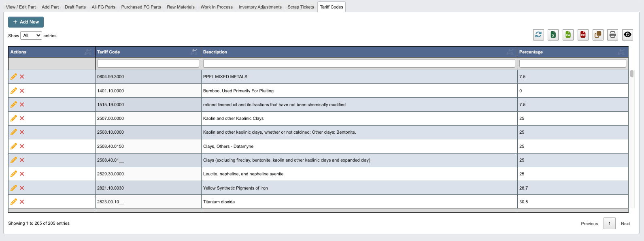Image resolution: width=644 pixels, height=241 pixels.
Task: Open the Show entries dropdown
Action: pos(31,35)
